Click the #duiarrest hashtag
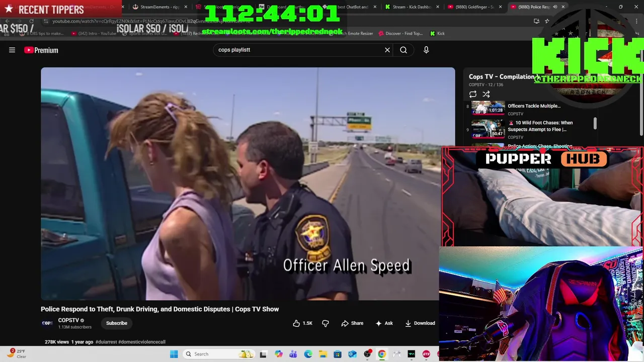The width and height of the screenshot is (644, 362). [106, 342]
